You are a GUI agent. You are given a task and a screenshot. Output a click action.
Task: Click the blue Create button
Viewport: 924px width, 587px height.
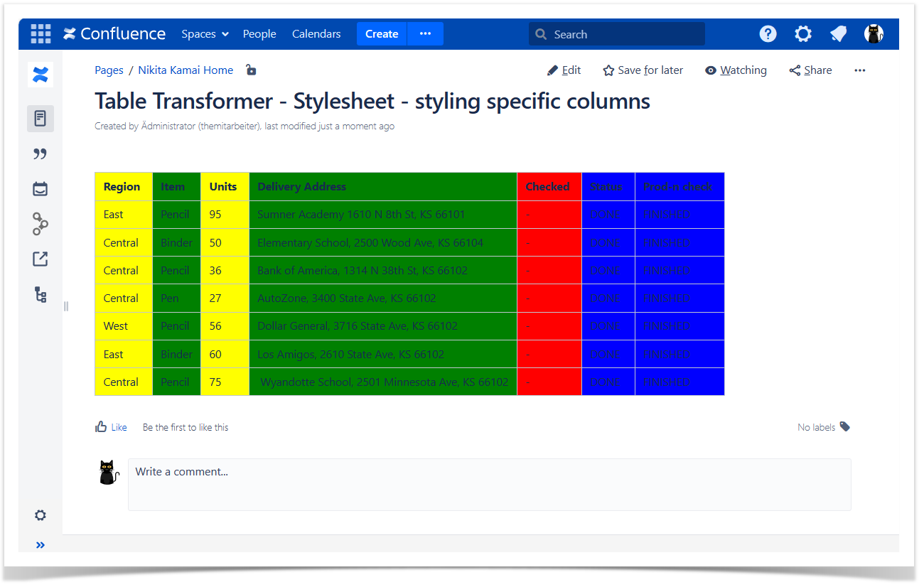pos(382,34)
